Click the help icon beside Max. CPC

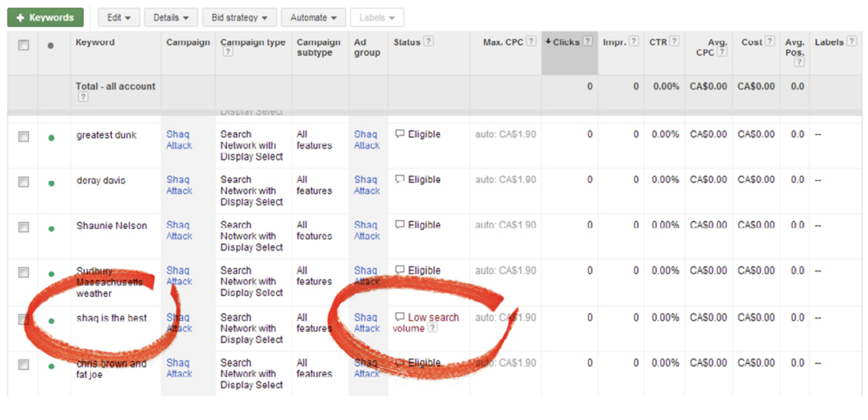click(531, 42)
